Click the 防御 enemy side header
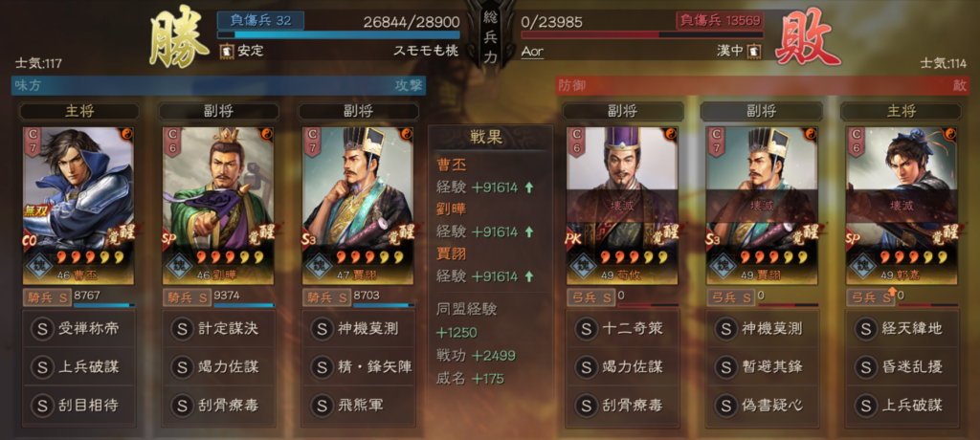This screenshot has height=440, width=980. tap(763, 86)
